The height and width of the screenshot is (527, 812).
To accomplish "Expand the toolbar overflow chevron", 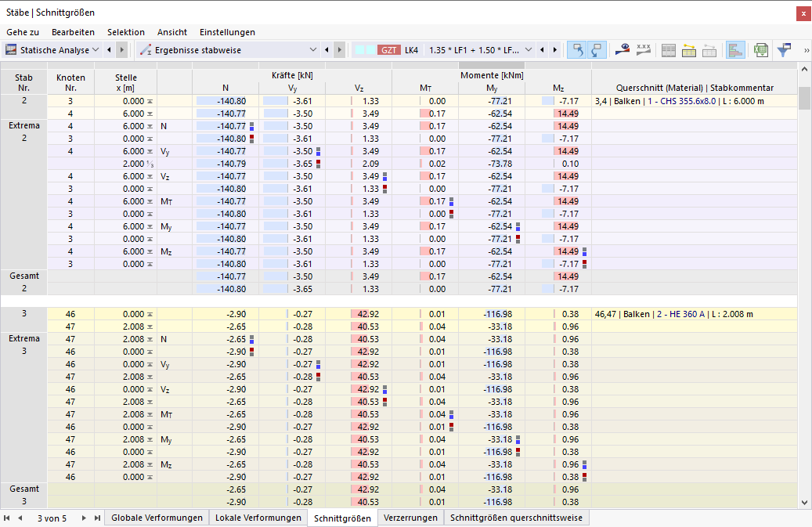I will (806, 50).
